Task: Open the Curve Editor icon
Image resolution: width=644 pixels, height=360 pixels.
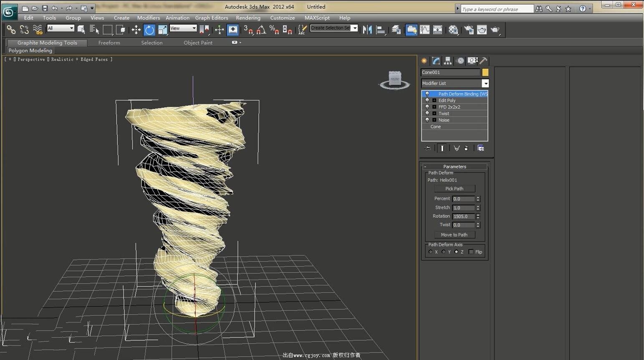Action: pos(425,30)
